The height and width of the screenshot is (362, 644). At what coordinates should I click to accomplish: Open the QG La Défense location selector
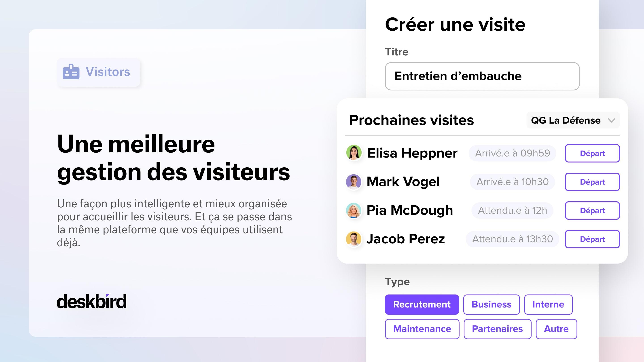point(573,120)
